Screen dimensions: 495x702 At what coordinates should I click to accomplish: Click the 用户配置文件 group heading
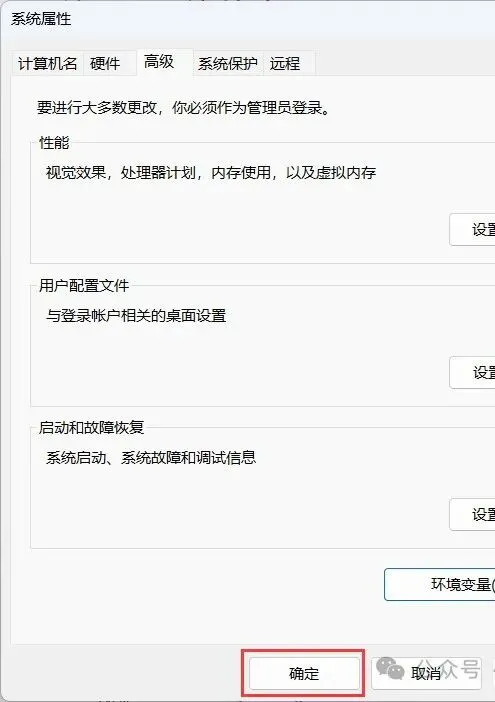pos(84,285)
